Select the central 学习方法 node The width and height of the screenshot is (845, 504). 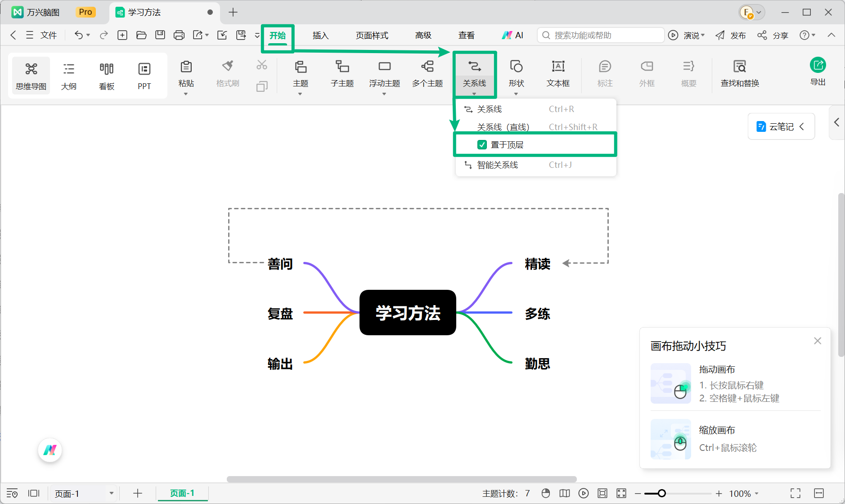(x=408, y=312)
